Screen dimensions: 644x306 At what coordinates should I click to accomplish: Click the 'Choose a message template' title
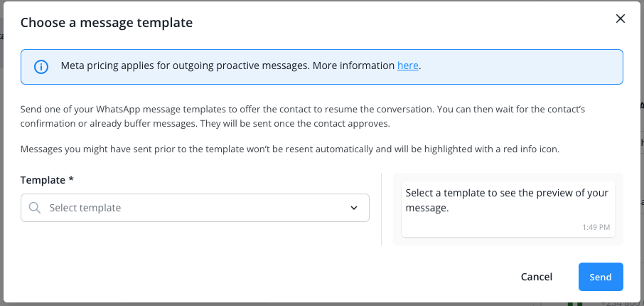click(x=107, y=23)
